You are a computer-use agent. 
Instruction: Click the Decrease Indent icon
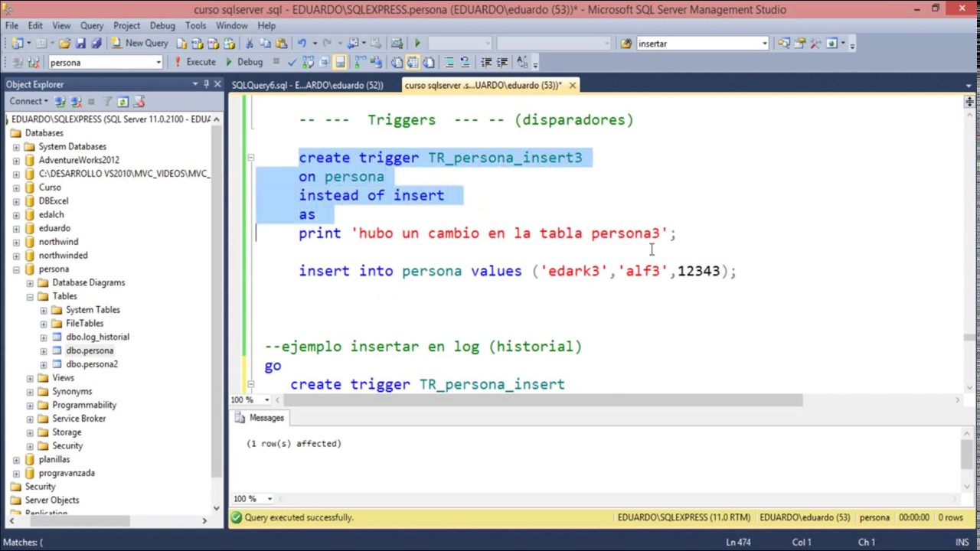coord(486,62)
